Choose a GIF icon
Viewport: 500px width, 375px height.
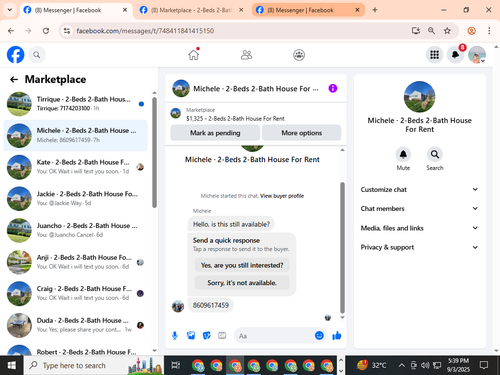pos(222,336)
